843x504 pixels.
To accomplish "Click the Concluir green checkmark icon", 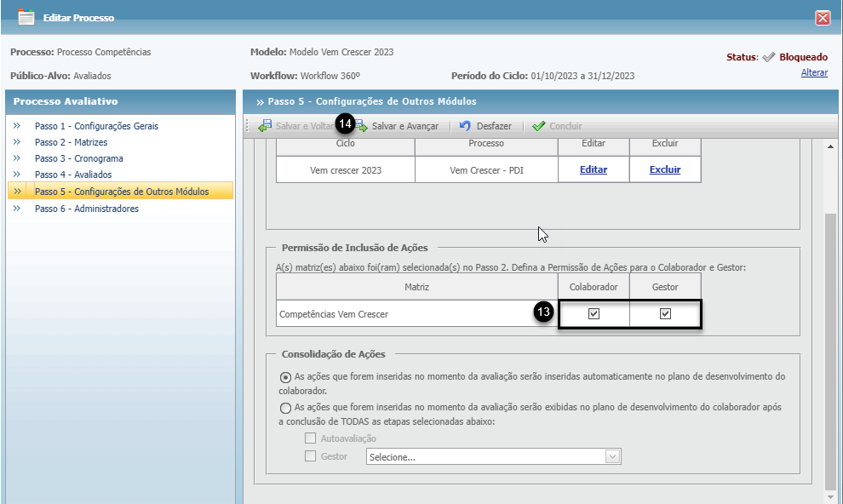I will click(539, 126).
